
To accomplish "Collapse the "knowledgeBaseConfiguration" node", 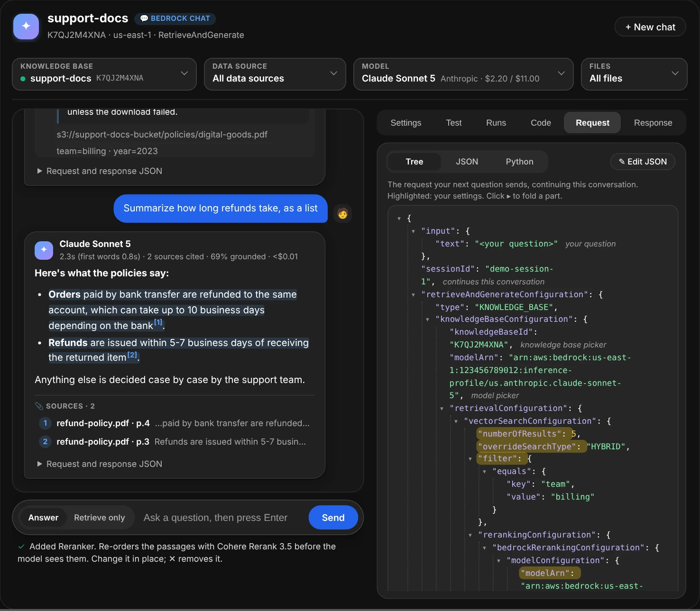I will (x=427, y=319).
